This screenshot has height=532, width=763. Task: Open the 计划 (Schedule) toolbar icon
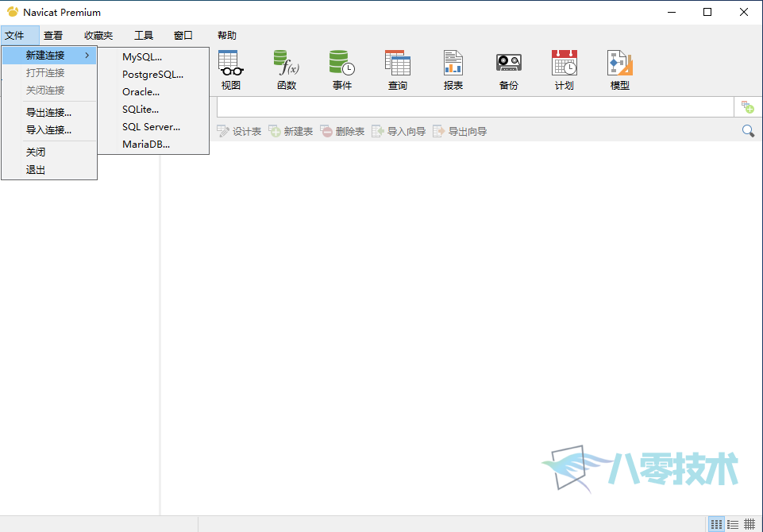(564, 70)
